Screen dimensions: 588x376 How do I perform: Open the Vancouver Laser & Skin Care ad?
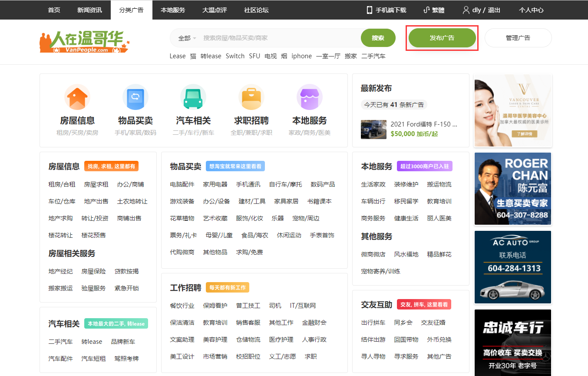pyautogui.click(x=513, y=110)
